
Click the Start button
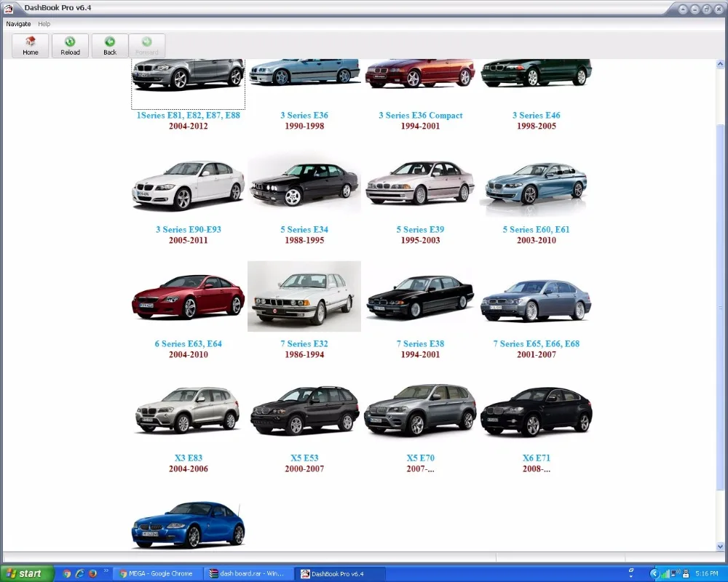pyautogui.click(x=25, y=573)
